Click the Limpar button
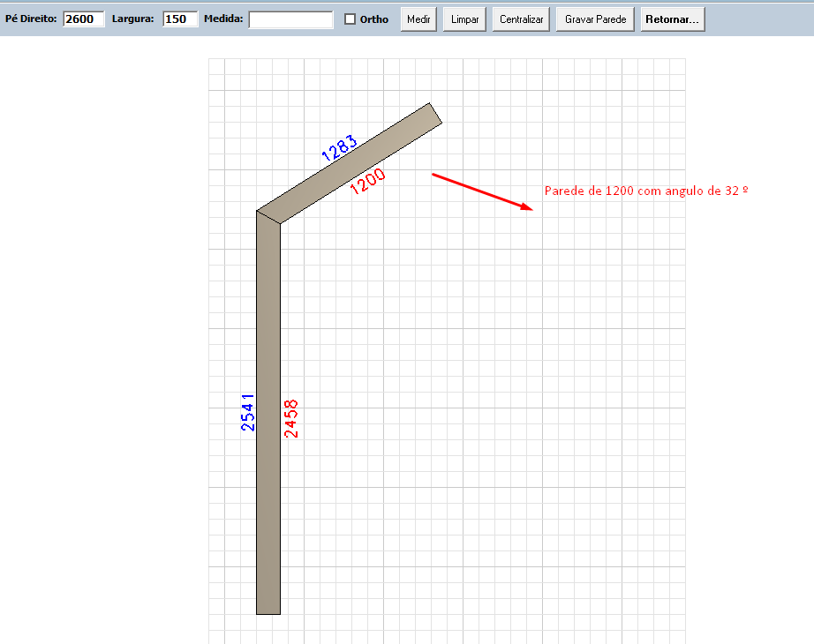Image resolution: width=814 pixels, height=644 pixels. click(464, 19)
